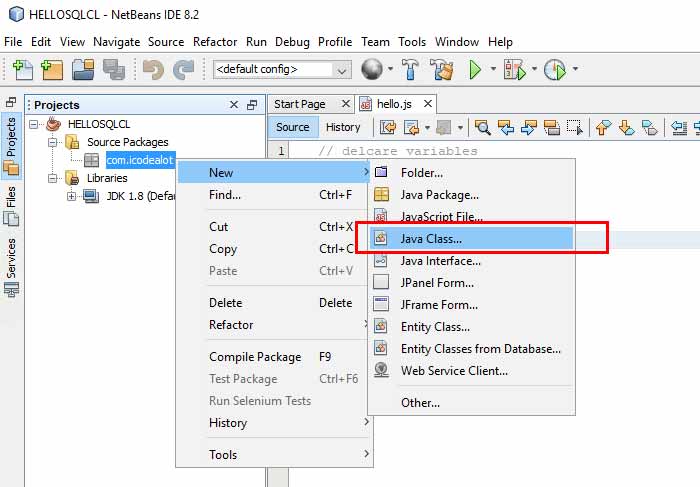700x487 pixels.
Task: Choose Other in the New submenu
Action: [471, 403]
